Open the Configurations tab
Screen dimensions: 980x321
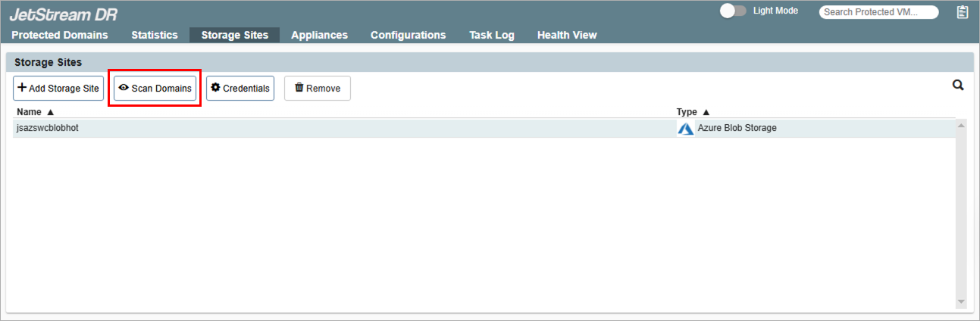coord(408,35)
